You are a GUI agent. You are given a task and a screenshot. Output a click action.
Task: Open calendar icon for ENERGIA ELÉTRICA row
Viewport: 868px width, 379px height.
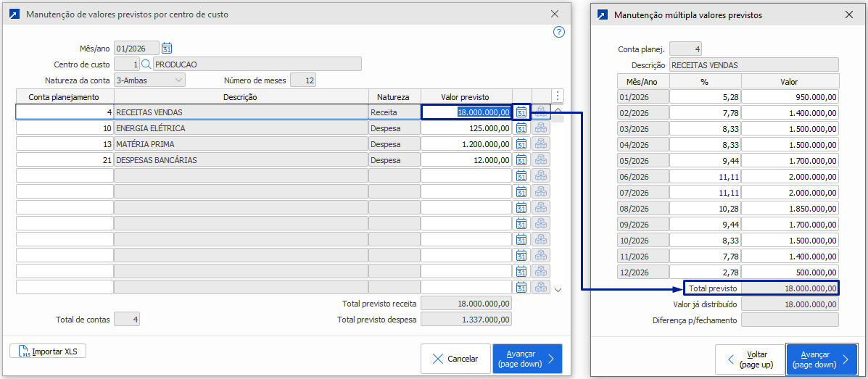point(521,128)
